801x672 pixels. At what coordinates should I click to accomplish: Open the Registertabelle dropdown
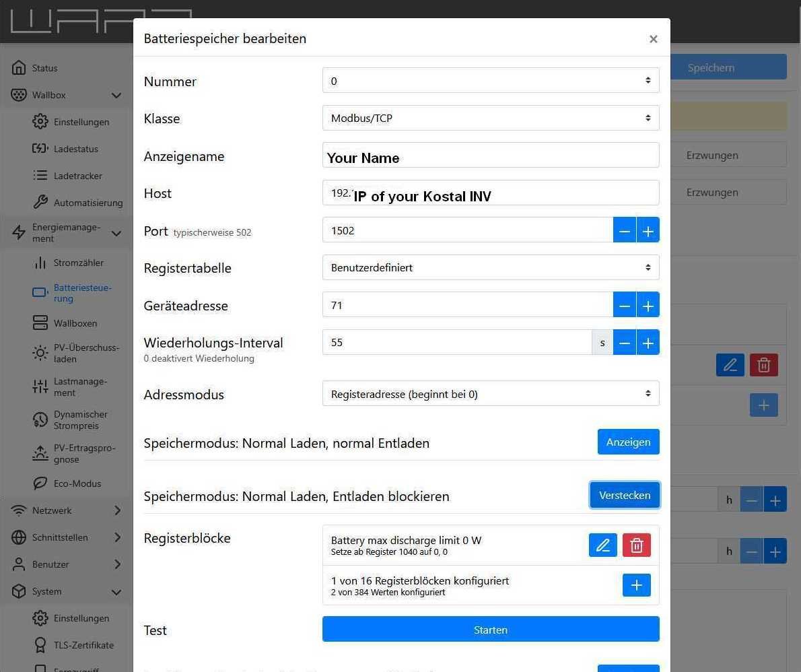(x=490, y=267)
